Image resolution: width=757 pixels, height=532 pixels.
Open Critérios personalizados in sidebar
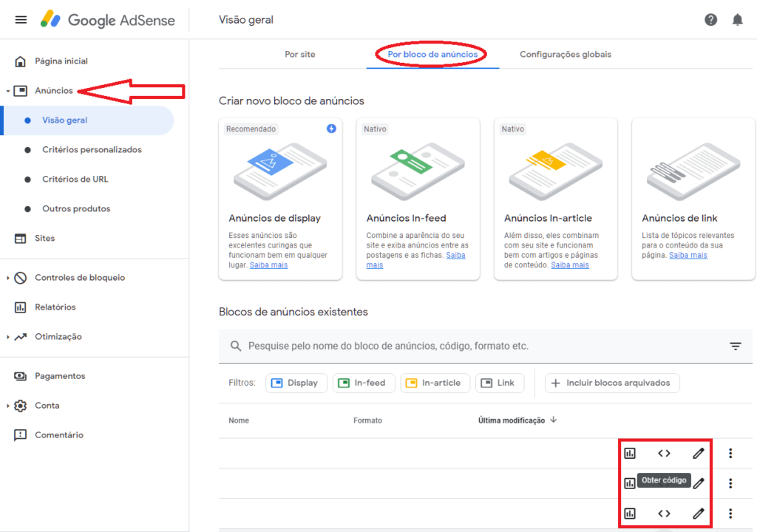coord(92,150)
